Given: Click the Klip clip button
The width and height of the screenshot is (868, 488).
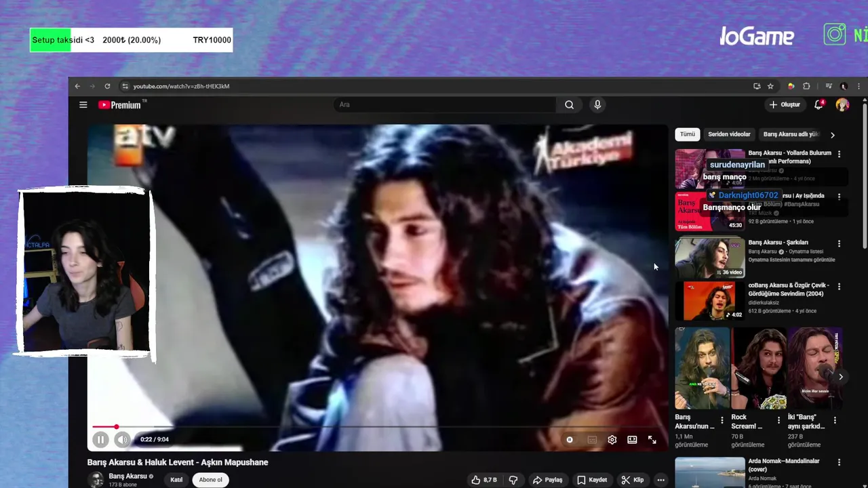Looking at the screenshot, I should coord(632,480).
